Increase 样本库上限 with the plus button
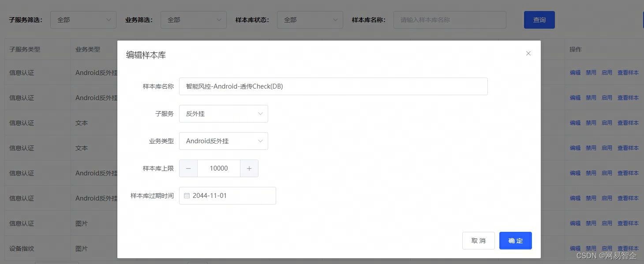This screenshot has width=644, height=264. [x=249, y=168]
